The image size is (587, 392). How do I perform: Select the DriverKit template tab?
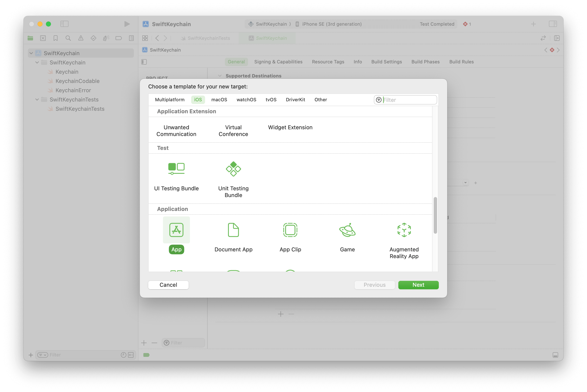[295, 100]
